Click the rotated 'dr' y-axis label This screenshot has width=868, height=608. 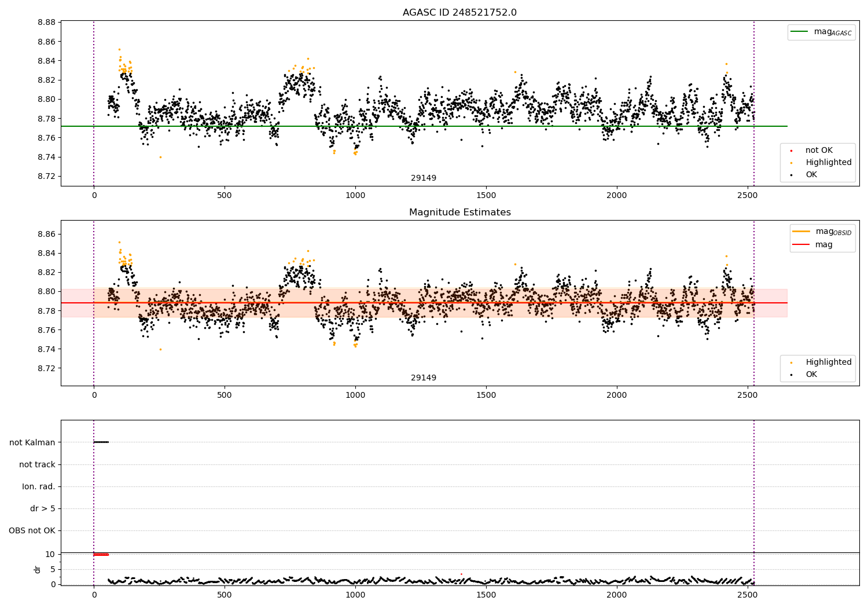click(38, 569)
